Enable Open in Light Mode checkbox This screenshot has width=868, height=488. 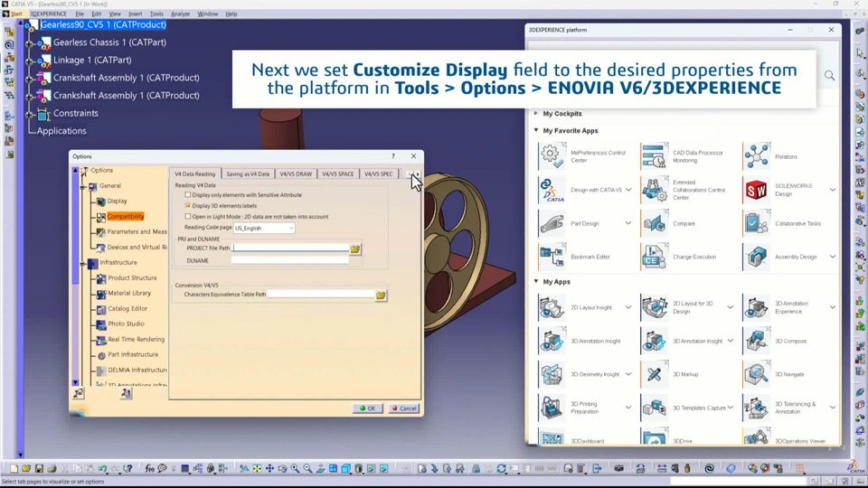pyautogui.click(x=188, y=216)
